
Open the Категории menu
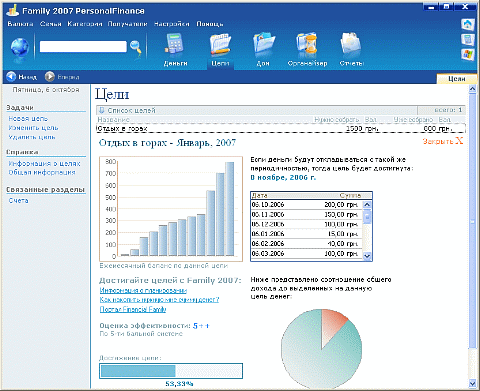[85, 24]
